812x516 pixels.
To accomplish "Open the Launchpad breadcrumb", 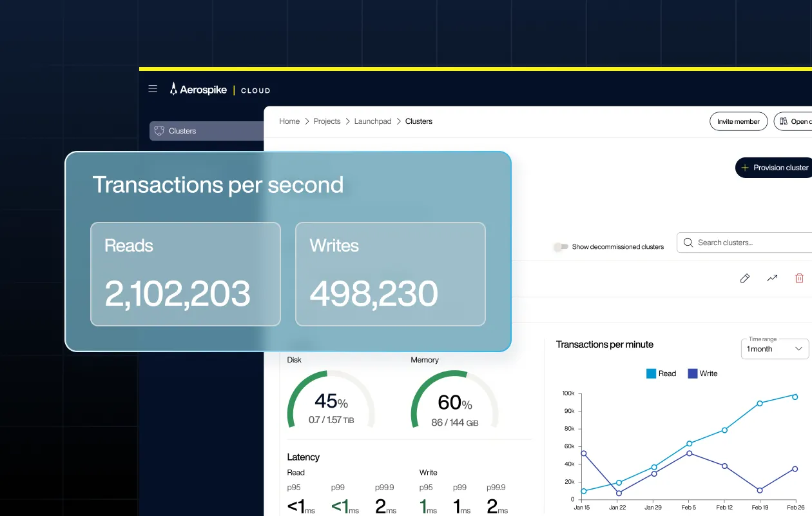I will pos(372,121).
